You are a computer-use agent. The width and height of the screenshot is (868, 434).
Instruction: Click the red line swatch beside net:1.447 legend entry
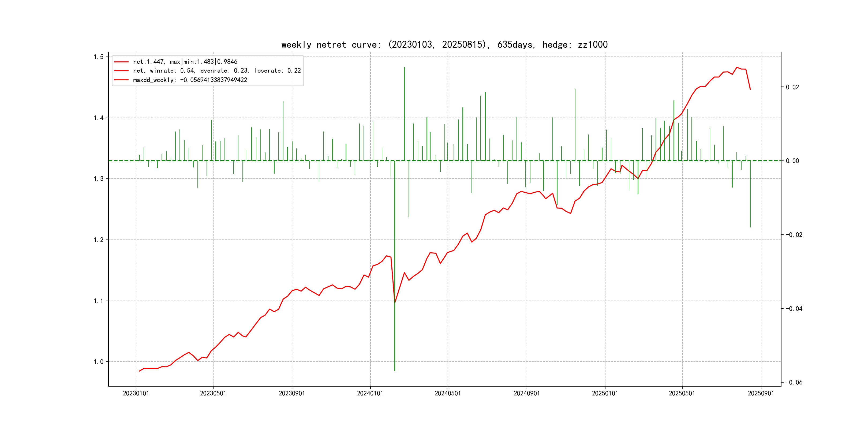click(121, 62)
